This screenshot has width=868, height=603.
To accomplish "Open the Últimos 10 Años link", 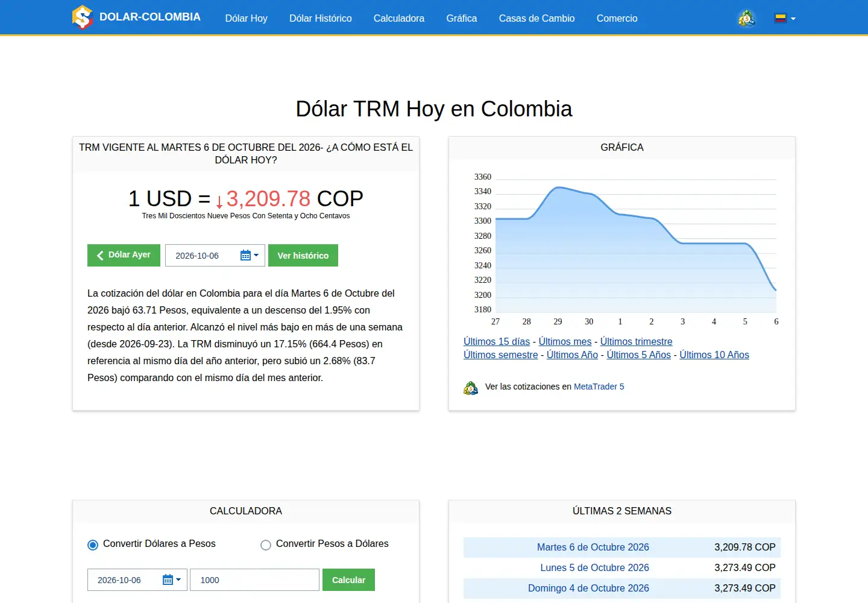I will click(x=714, y=355).
